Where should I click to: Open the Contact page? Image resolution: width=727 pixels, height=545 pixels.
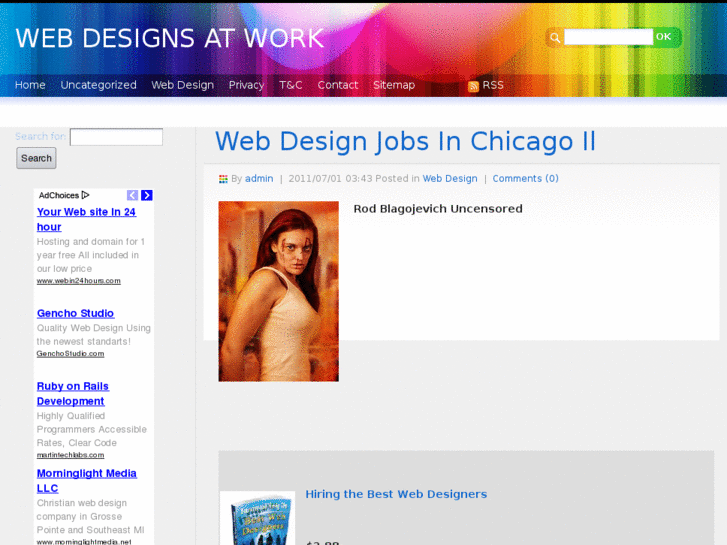click(x=338, y=85)
